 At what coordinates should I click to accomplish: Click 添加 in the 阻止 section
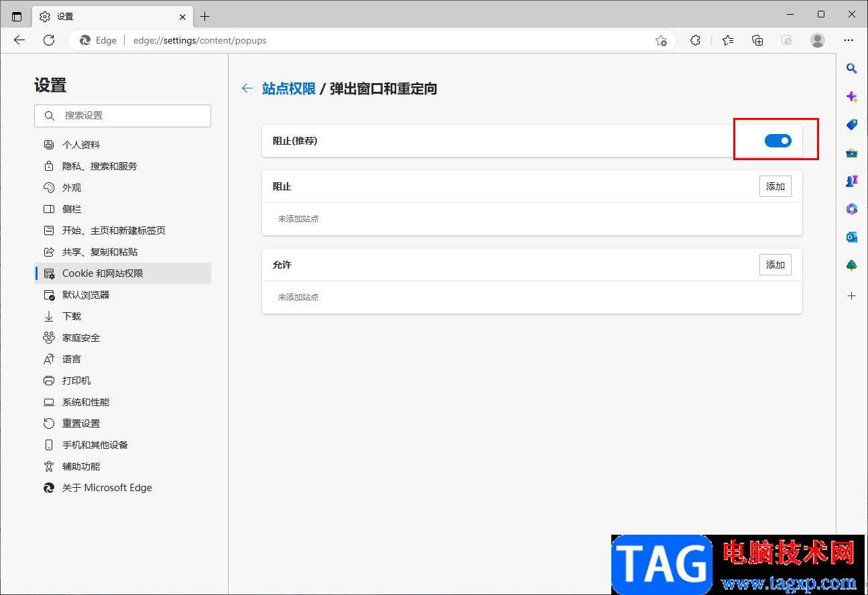point(776,186)
